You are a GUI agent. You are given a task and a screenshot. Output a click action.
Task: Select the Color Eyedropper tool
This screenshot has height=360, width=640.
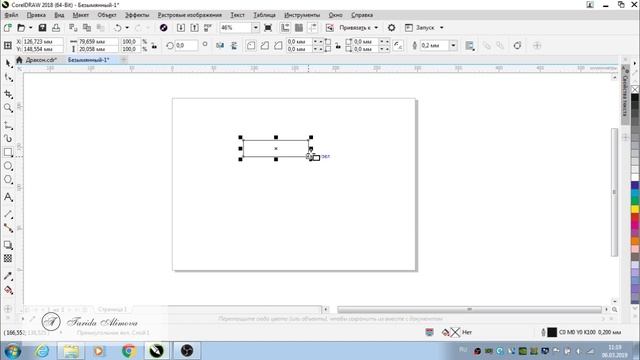pos(8,276)
